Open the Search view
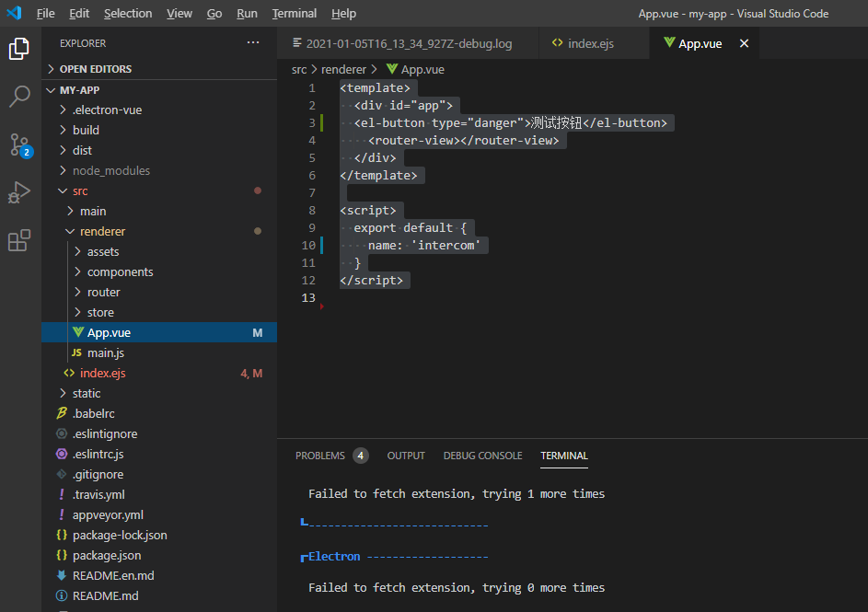Image resolution: width=868 pixels, height=612 pixels. [x=20, y=95]
